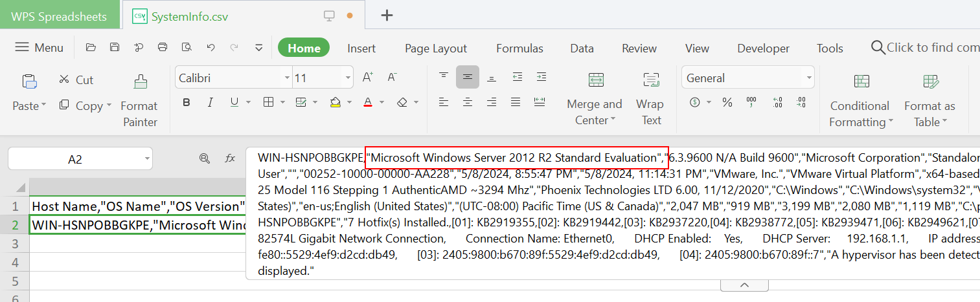The height and width of the screenshot is (302, 980).
Task: Apply comma thousands separator style
Action: pos(751,102)
